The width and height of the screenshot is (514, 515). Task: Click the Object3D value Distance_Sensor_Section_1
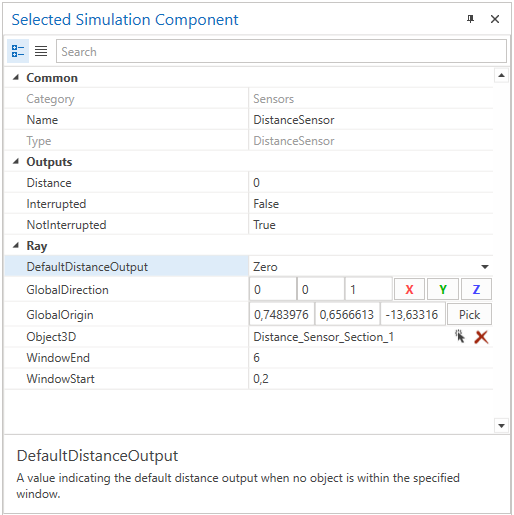323,337
